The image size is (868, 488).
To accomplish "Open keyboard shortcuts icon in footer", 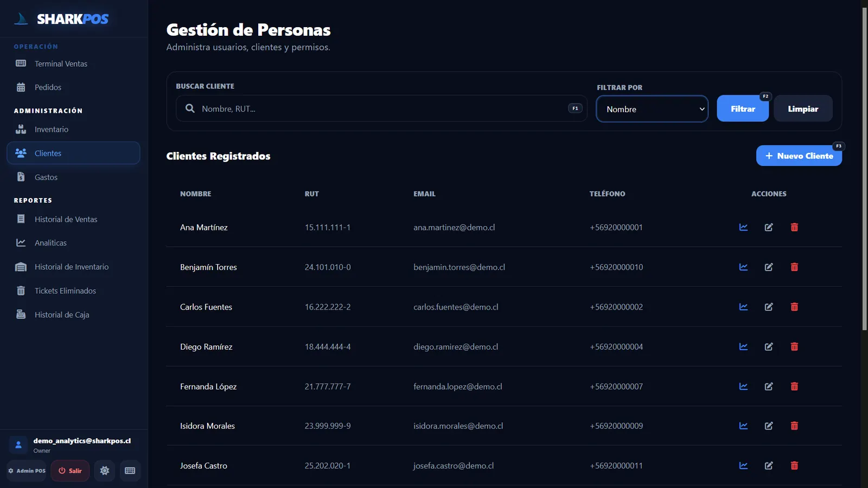I will 130,471.
